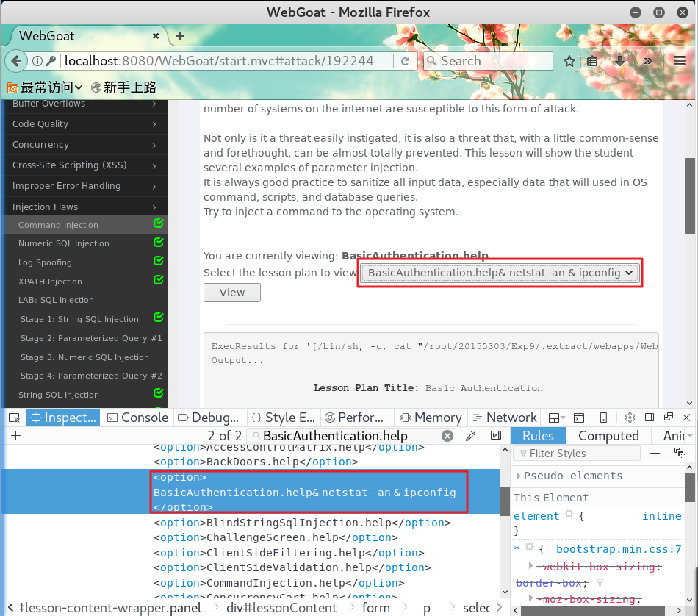Toggle the inspector sidebar pane

pyautogui.click(x=496, y=436)
